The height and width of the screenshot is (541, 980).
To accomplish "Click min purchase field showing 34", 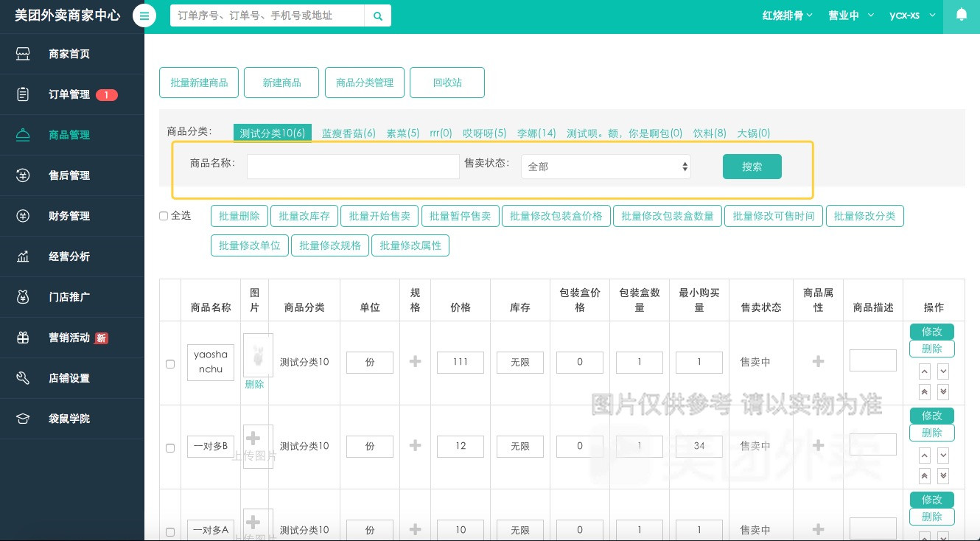I will (699, 446).
